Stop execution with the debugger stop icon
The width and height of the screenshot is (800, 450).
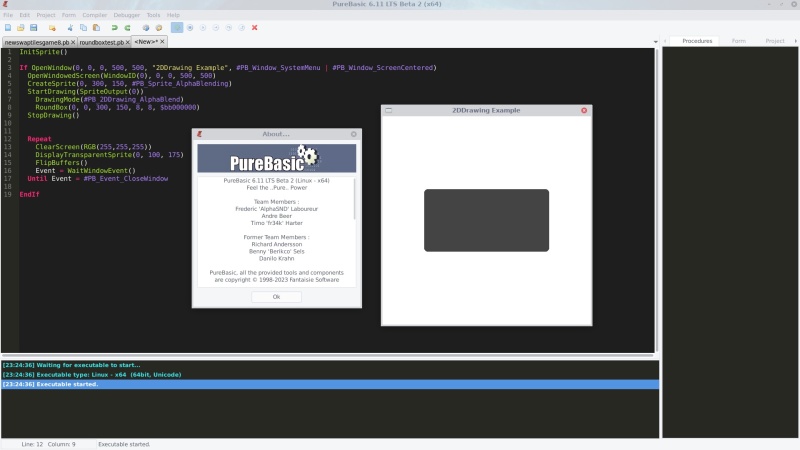(x=190, y=28)
